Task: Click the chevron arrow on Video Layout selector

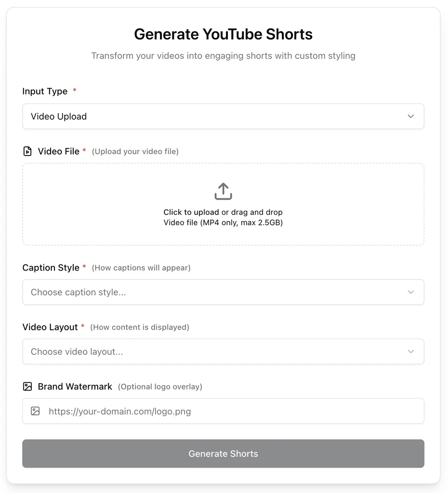Action: click(x=410, y=352)
